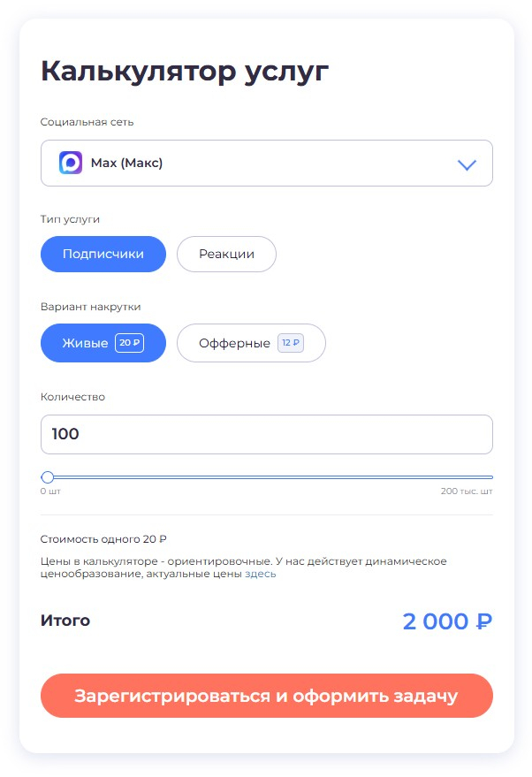The width and height of the screenshot is (532, 777).
Task: Click the 0 шт slider minimum label
Action: [50, 491]
